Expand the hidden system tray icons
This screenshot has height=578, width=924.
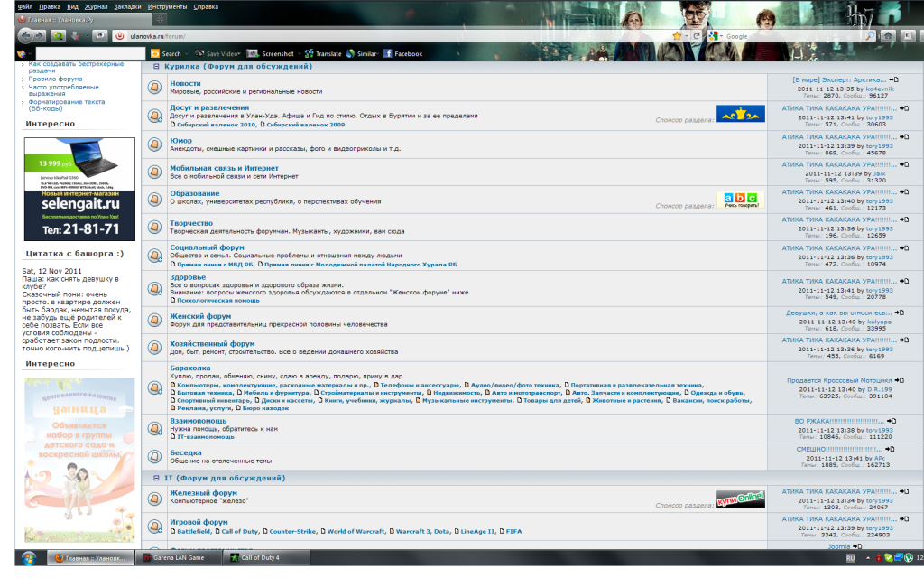click(x=868, y=558)
